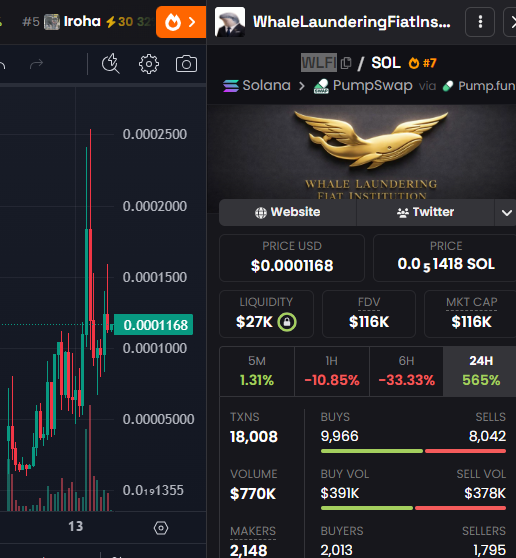Open the token Twitter button
Viewport: 516px width, 558px height.
[425, 212]
